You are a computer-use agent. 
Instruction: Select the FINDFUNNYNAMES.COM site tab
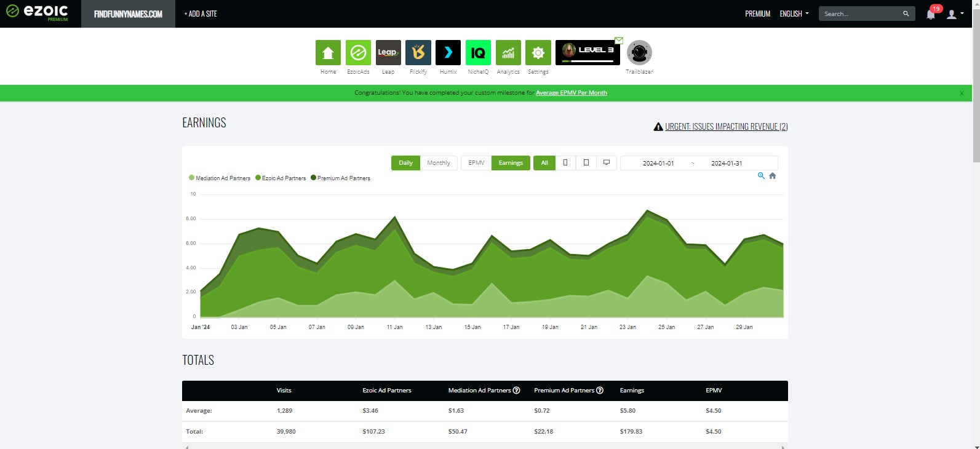128,14
